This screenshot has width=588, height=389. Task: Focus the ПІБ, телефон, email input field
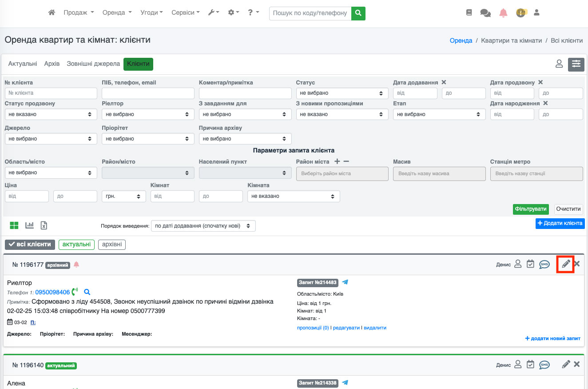tap(148, 93)
